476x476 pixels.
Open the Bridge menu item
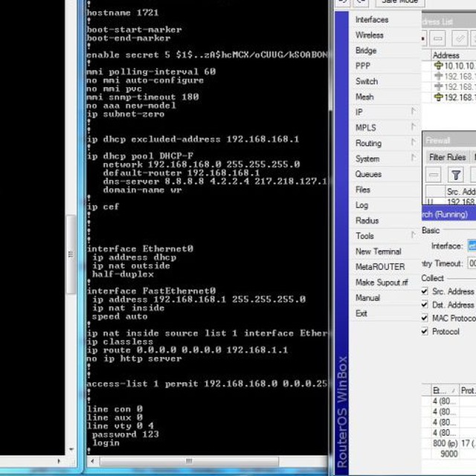click(366, 51)
